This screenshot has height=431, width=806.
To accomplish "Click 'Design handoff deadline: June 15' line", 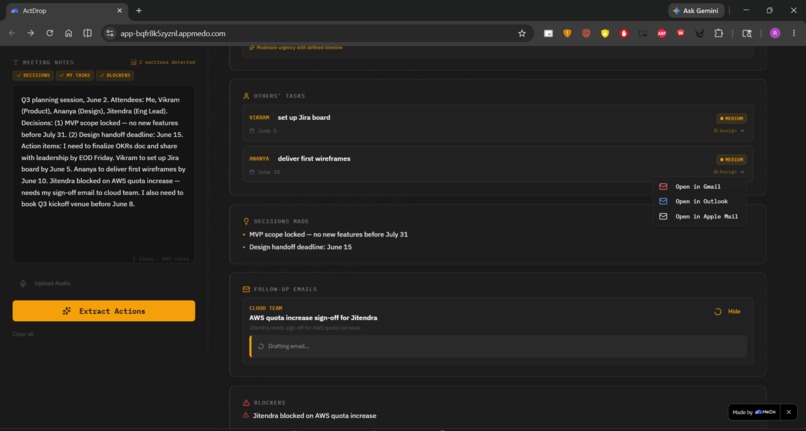I will [x=300, y=247].
